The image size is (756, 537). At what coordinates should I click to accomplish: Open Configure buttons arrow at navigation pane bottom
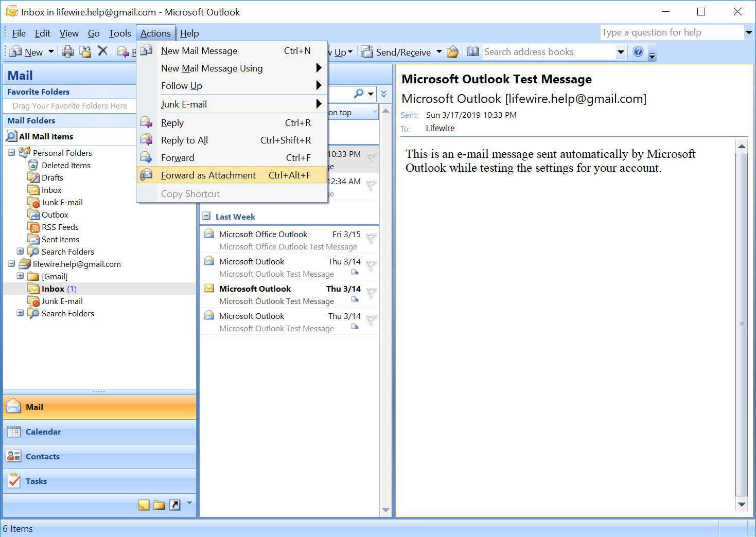[x=189, y=503]
